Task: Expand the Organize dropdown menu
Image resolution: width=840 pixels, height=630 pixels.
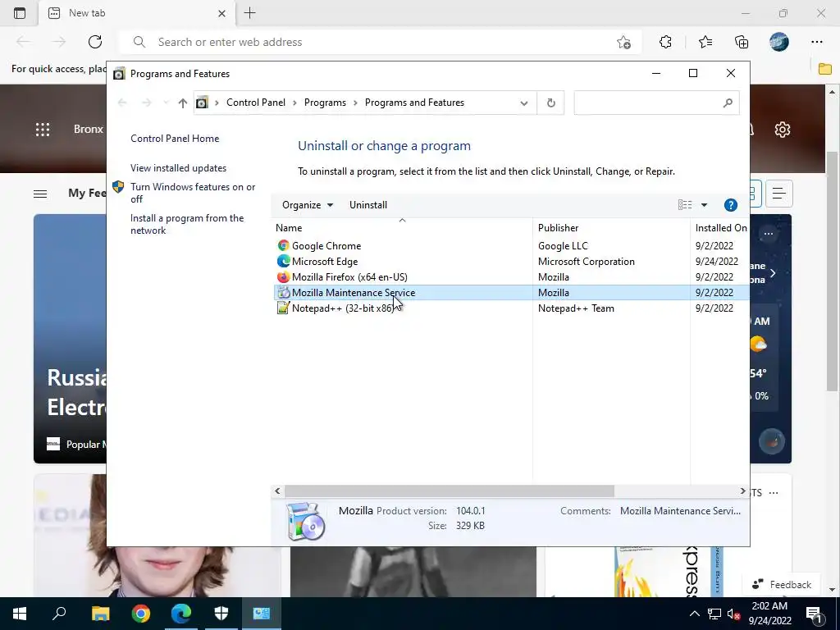Action: (308, 205)
